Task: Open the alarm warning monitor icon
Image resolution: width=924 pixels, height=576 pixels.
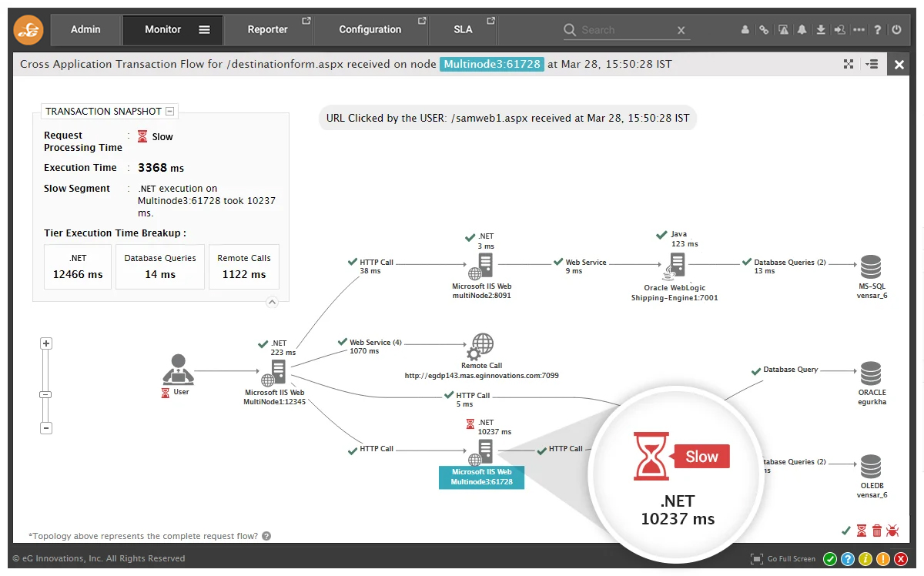Action: pos(783,30)
